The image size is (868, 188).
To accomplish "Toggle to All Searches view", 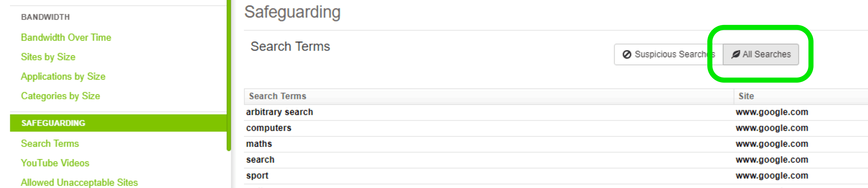I will (x=761, y=55).
